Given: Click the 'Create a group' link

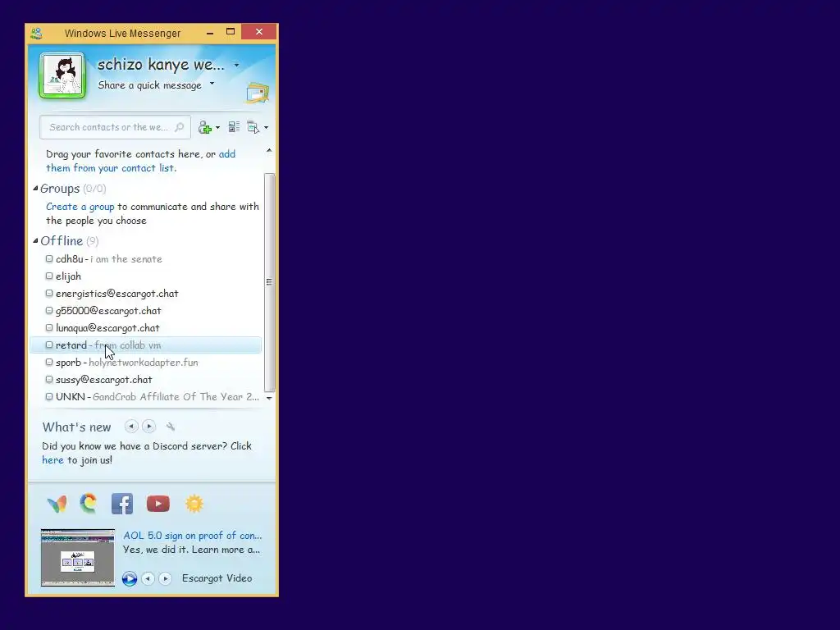Looking at the screenshot, I should click(80, 207).
